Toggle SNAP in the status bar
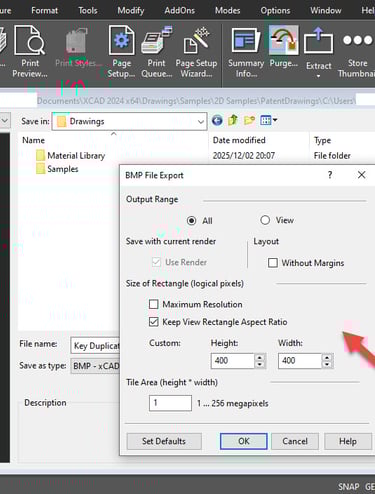375x494 pixels. tap(349, 487)
